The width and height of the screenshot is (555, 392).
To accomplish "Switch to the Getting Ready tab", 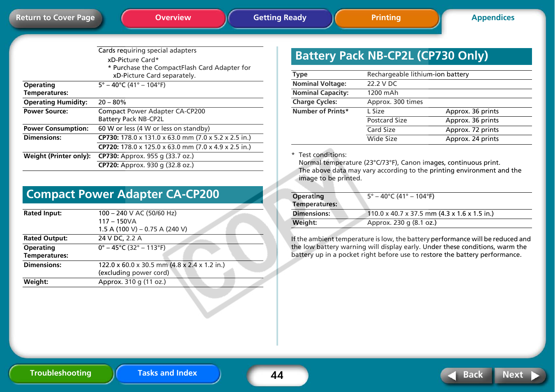I will (x=280, y=18).
